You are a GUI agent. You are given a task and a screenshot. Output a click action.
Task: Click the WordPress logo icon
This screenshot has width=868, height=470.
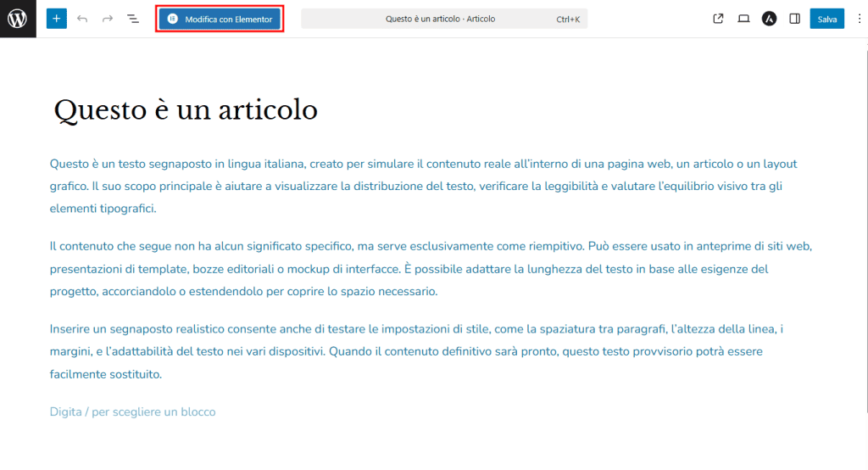tap(18, 19)
